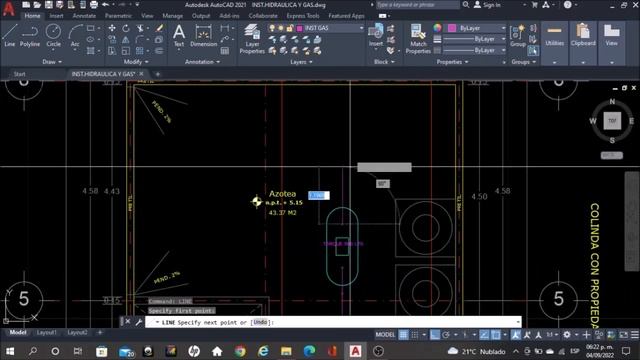Click the Save icon in quick access toolbar
The width and height of the screenshot is (640, 360).
point(49,5)
